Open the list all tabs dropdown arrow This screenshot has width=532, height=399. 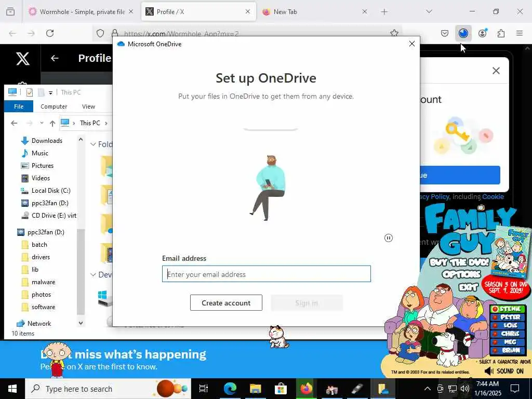coord(429,11)
